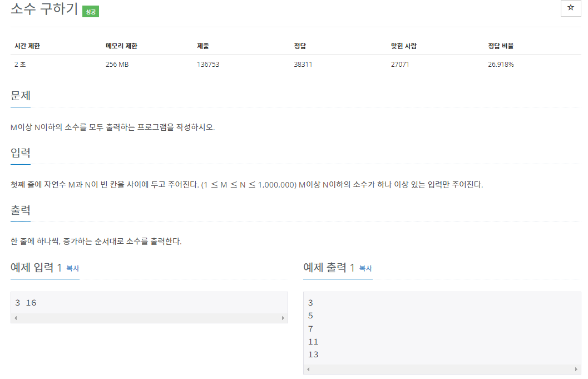Click the submissions count 136753
The height and width of the screenshot is (379, 588).
tap(208, 64)
